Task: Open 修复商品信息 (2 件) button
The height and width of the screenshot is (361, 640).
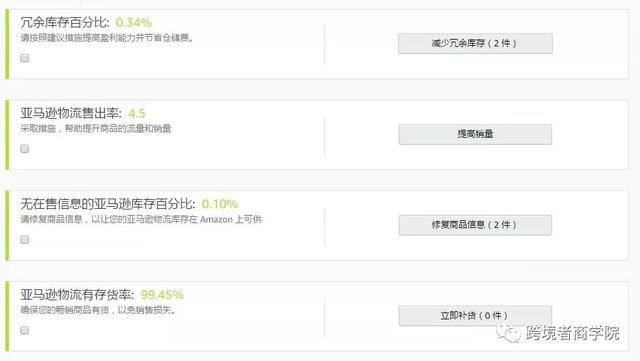Action: click(x=476, y=225)
